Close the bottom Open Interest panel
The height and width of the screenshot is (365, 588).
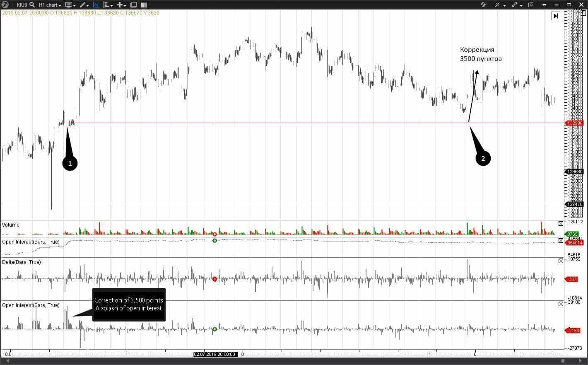click(561, 304)
